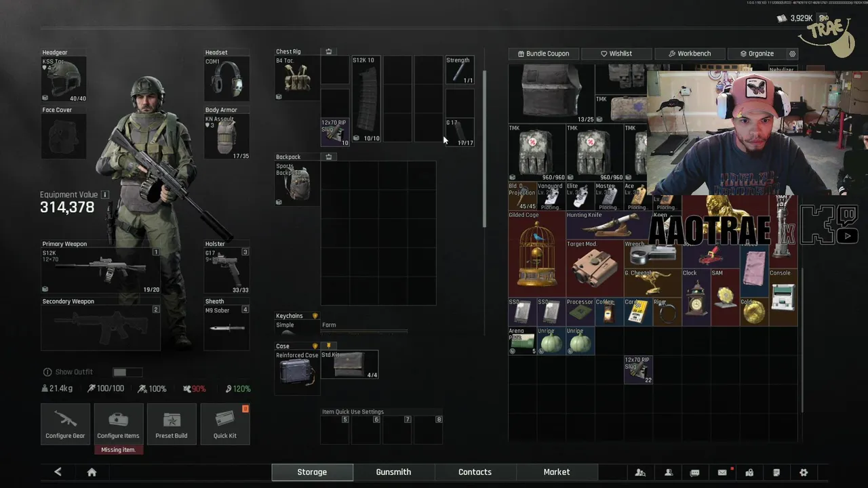Select the G. Cheetah statue item

coord(652,283)
